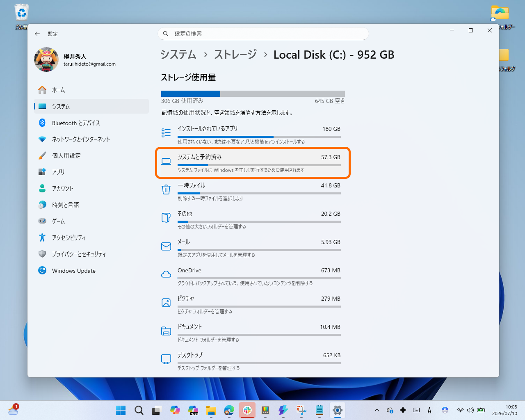Image resolution: width=525 pixels, height=420 pixels.
Task: Click システム in the breadcrumb
Action: [x=178, y=55]
